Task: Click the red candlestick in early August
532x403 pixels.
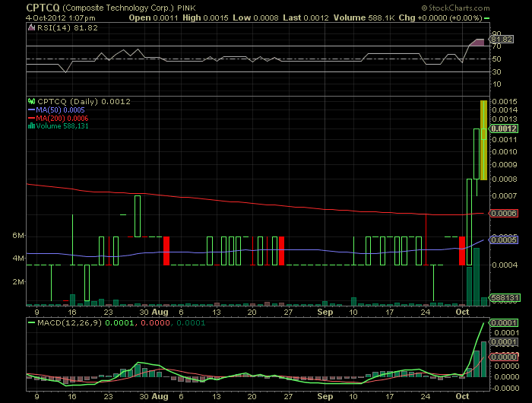Action: 166,251
